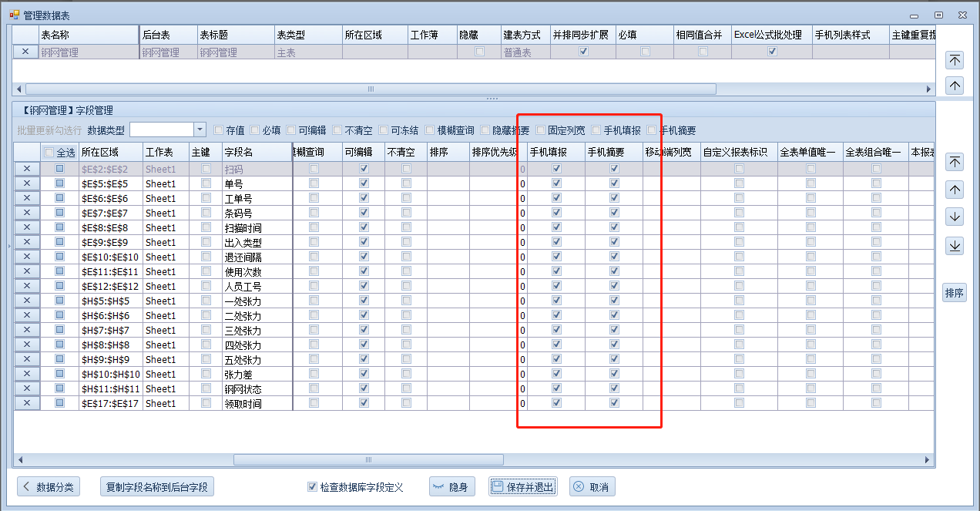Move selected field down one position
The width and height of the screenshot is (980, 511).
(x=955, y=217)
